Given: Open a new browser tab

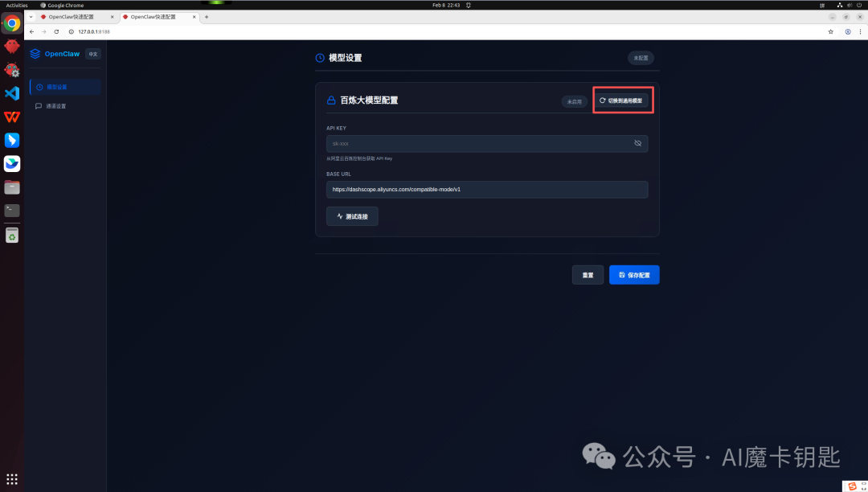Looking at the screenshot, I should 207,17.
